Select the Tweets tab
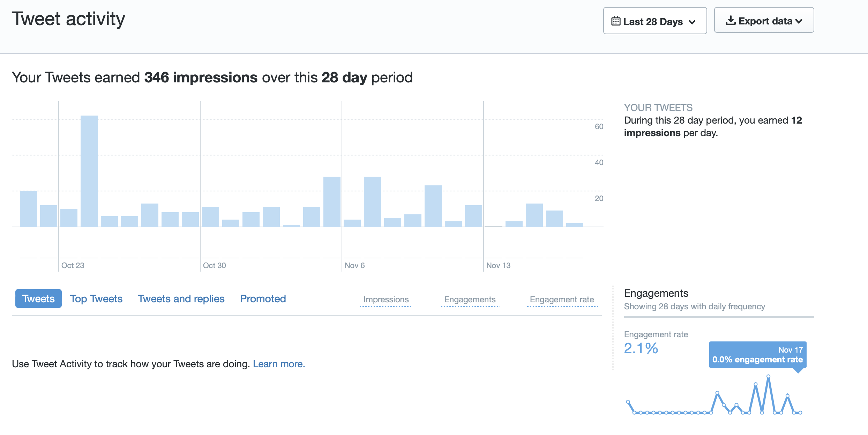This screenshot has height=435, width=868. (x=38, y=298)
